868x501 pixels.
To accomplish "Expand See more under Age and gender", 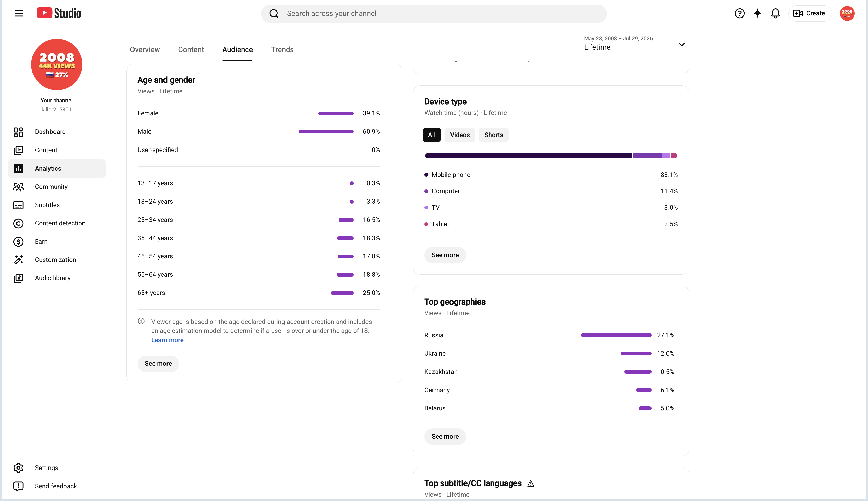I will (158, 364).
